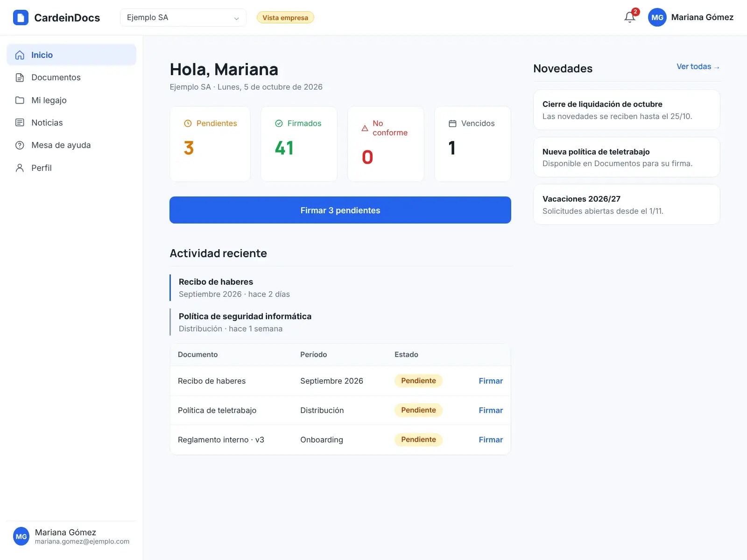
Task: Open Noticias in the sidebar
Action: coord(71,123)
